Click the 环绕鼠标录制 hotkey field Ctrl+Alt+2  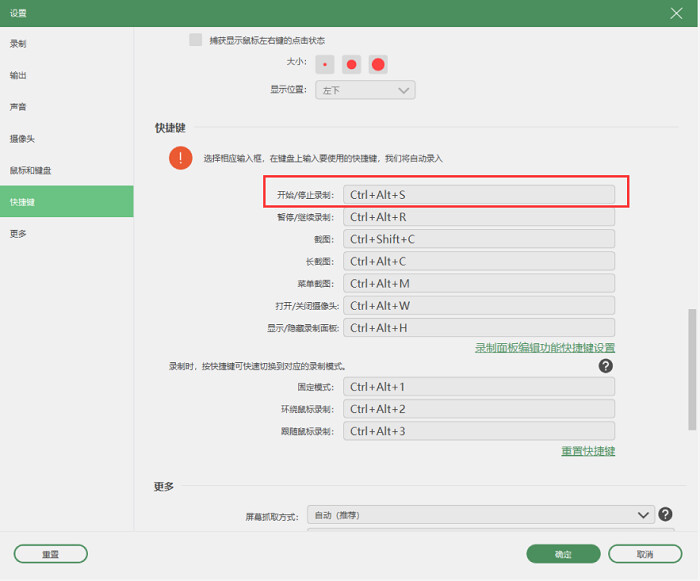pos(479,409)
